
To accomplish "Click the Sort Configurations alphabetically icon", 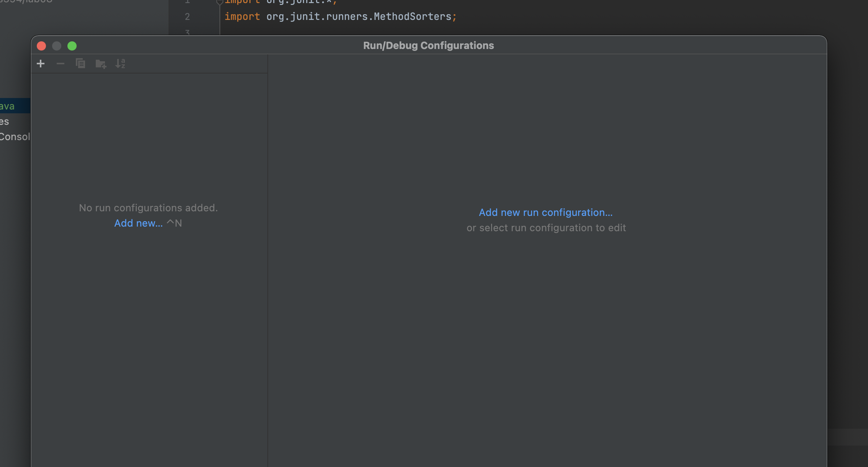I will pos(120,64).
